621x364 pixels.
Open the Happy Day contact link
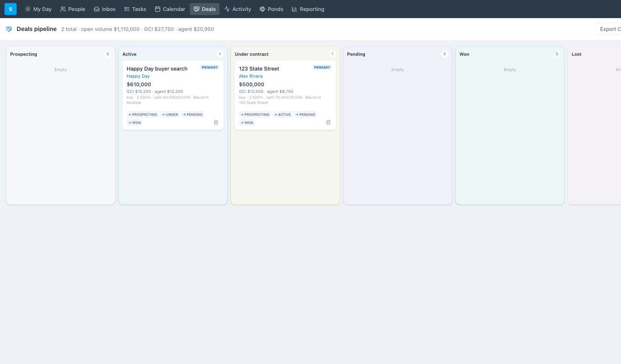click(x=138, y=76)
